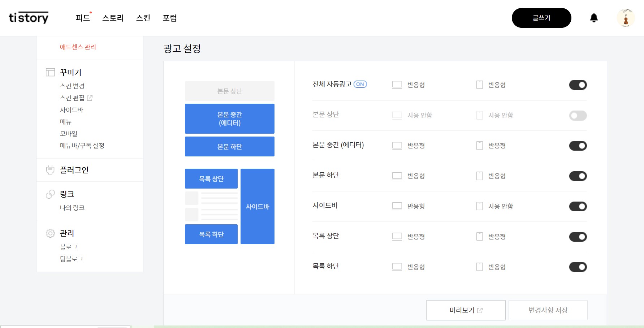The width and height of the screenshot is (644, 328).
Task: Open the 포럼 menu item
Action: click(x=169, y=18)
